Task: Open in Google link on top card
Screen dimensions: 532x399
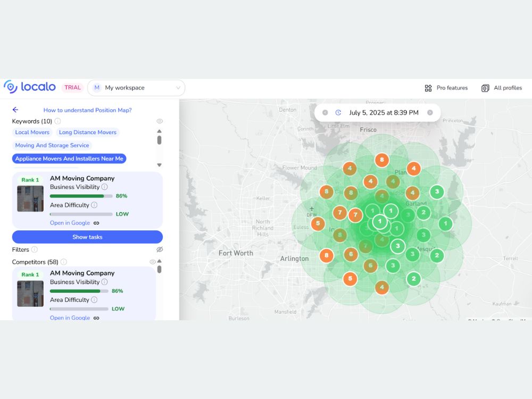Action: tap(70, 223)
